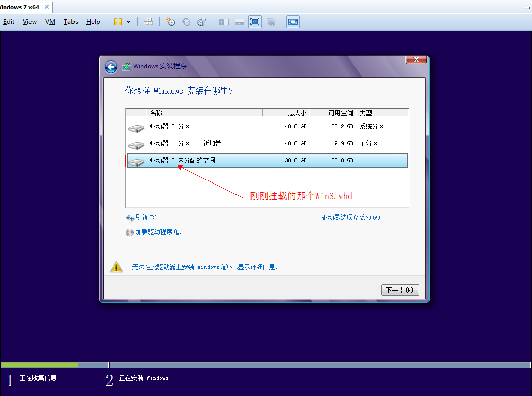Screen dimensions: 532x396
Task: Toggle the library sidebar view
Action: [224, 22]
